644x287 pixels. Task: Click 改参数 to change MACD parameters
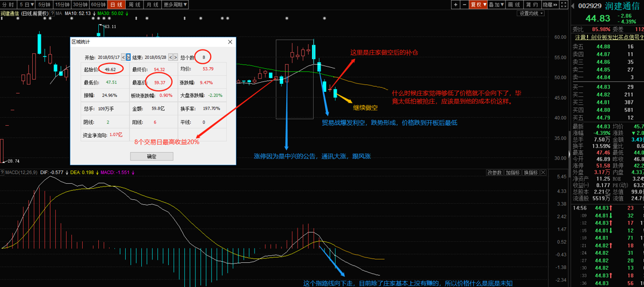[495, 172]
